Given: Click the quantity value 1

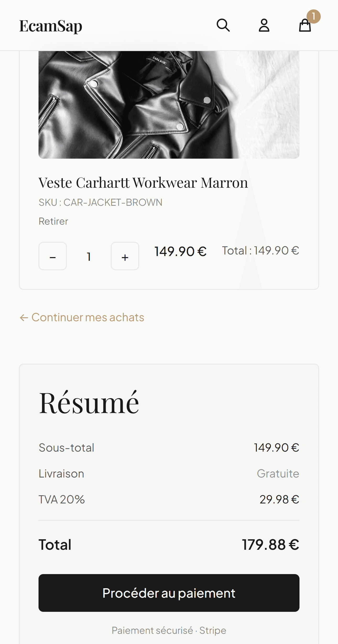Looking at the screenshot, I should pyautogui.click(x=89, y=257).
